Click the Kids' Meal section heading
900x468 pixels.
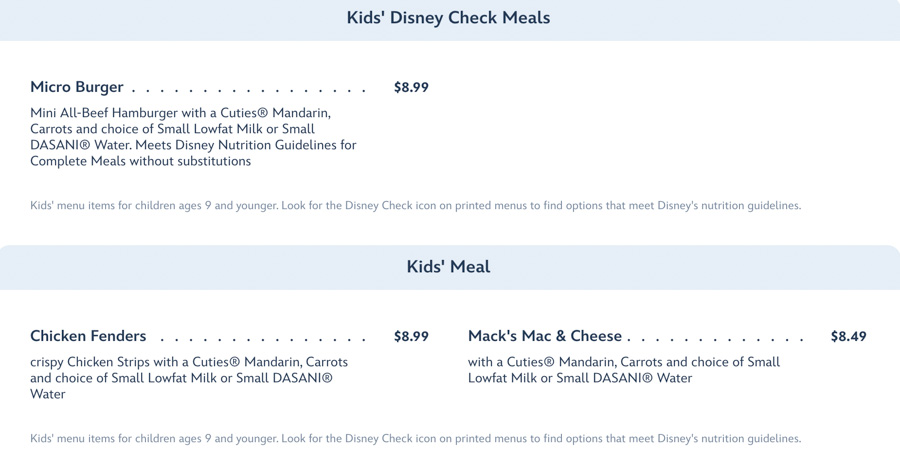448,267
